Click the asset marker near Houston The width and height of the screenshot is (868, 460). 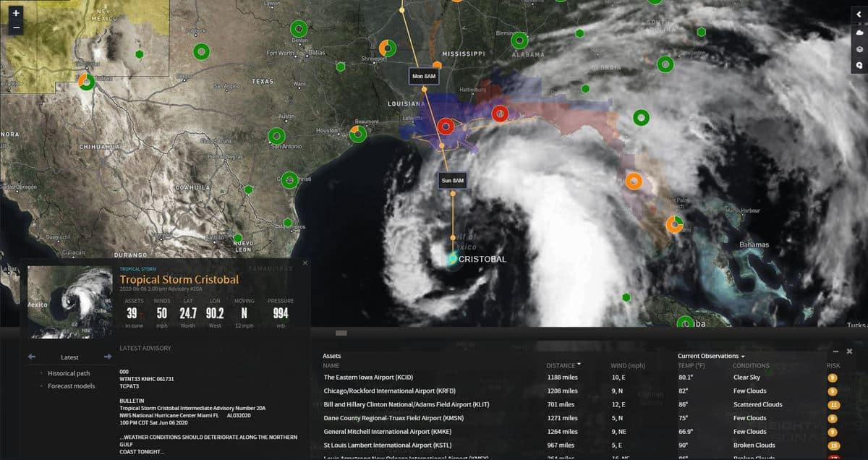358,134
